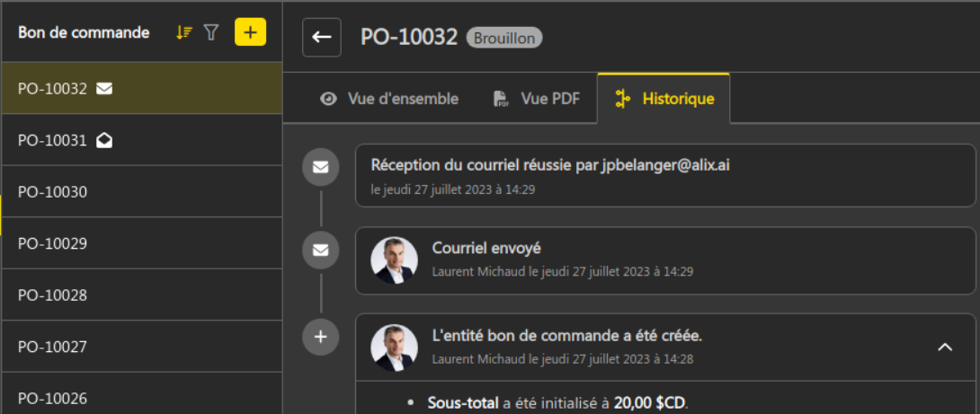Select the PO-10026 list entry

click(x=142, y=394)
